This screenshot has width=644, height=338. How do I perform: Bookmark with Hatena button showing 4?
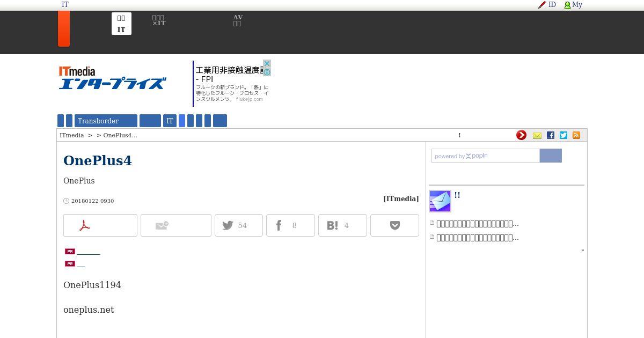coord(342,225)
